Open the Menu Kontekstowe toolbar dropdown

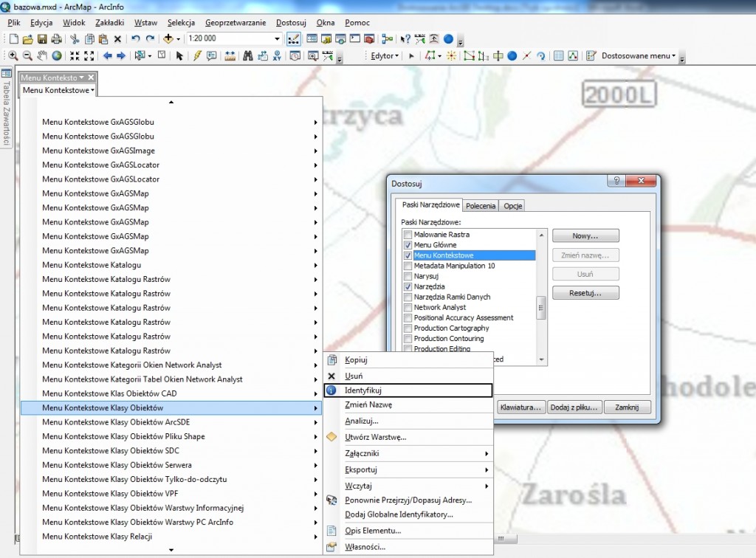(x=58, y=90)
